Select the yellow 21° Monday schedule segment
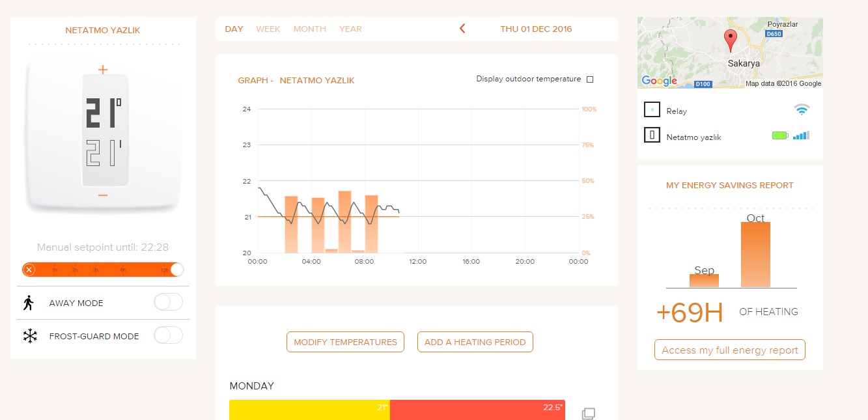This screenshot has height=420, width=868. 309,410
